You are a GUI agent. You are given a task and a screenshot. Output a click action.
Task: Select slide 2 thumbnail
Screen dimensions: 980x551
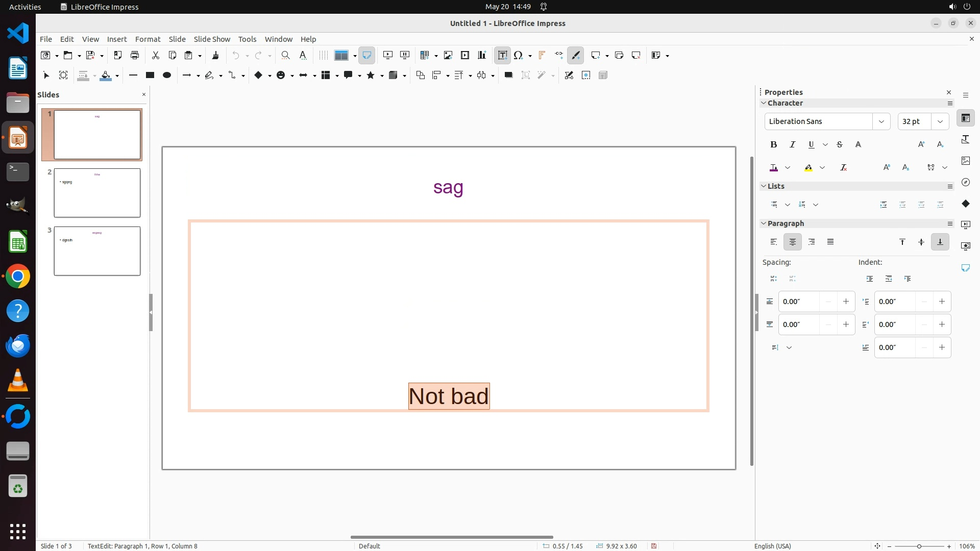[x=97, y=193]
